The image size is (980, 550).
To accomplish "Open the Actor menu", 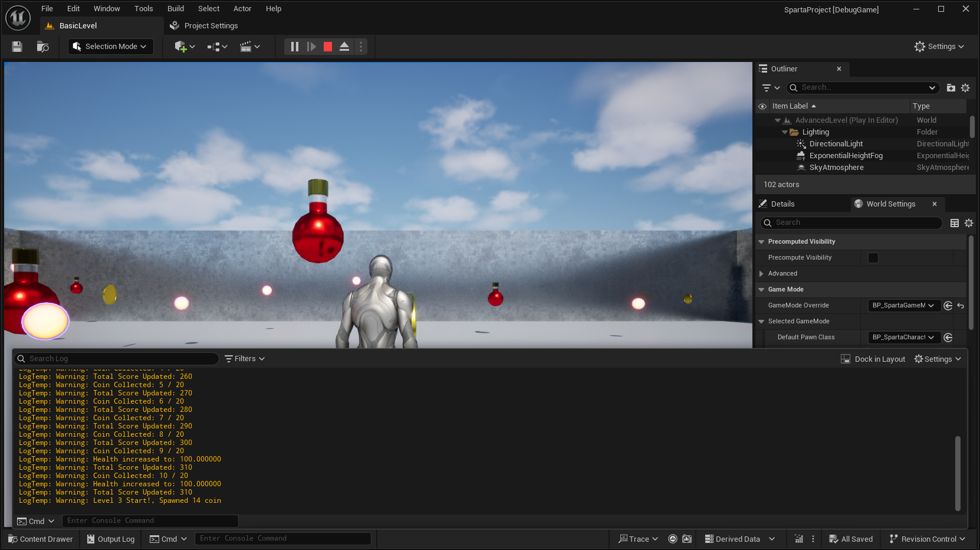I will tap(242, 9).
